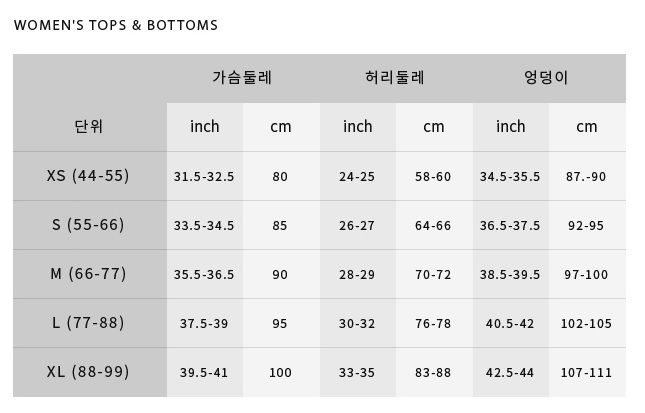Viewport: 645px width, 413px height.
Task: Select the 가슴둘레 column header
Action: click(x=242, y=78)
